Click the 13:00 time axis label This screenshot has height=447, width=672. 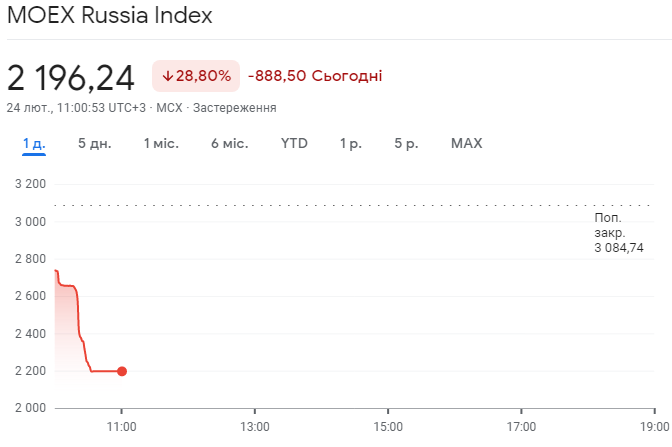(x=255, y=426)
